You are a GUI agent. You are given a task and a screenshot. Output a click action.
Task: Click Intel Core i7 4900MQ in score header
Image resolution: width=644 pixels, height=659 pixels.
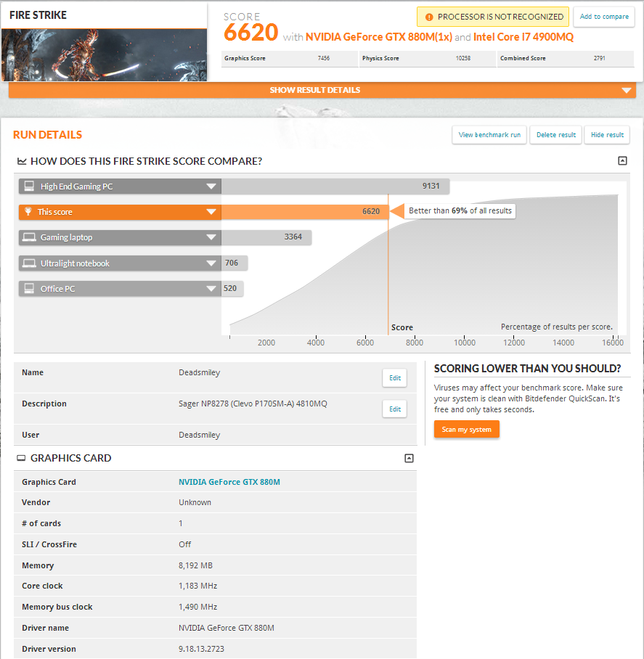tap(523, 37)
